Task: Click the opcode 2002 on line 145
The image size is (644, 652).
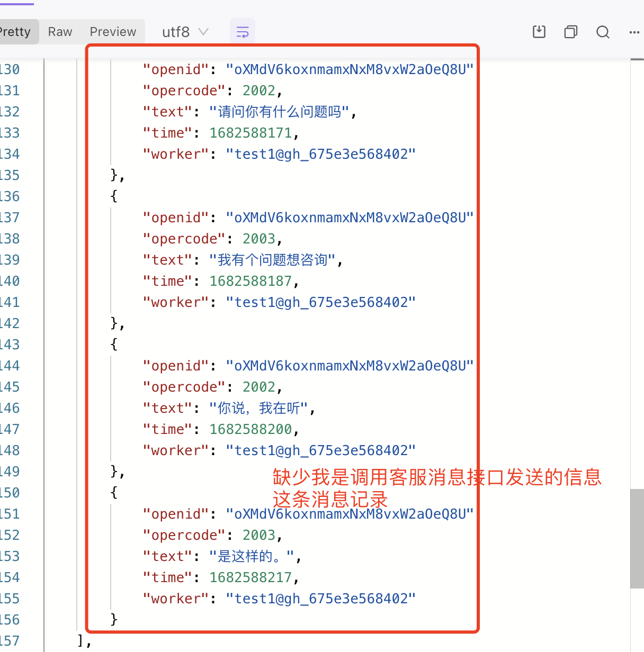Action: tap(259, 387)
